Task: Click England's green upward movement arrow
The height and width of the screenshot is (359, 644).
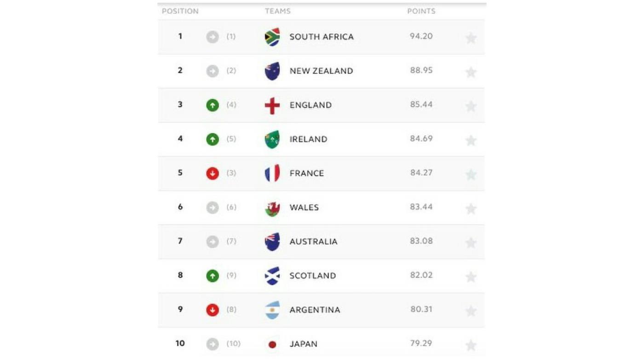Action: pyautogui.click(x=212, y=104)
